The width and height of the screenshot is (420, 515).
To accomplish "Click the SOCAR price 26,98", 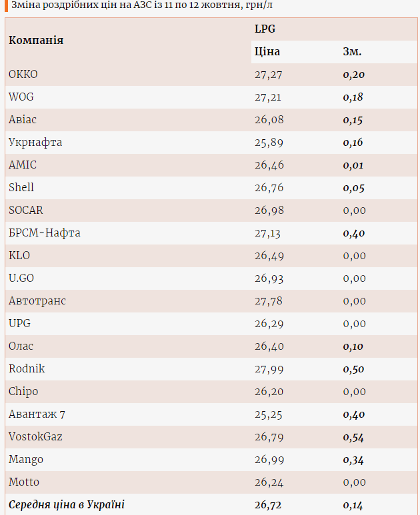I will [269, 211].
